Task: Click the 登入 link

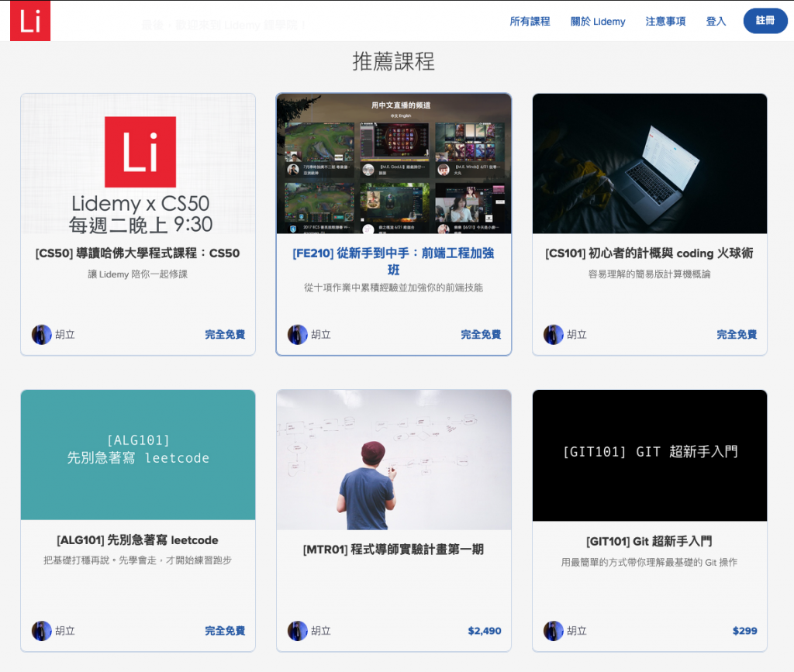Action: pyautogui.click(x=716, y=21)
